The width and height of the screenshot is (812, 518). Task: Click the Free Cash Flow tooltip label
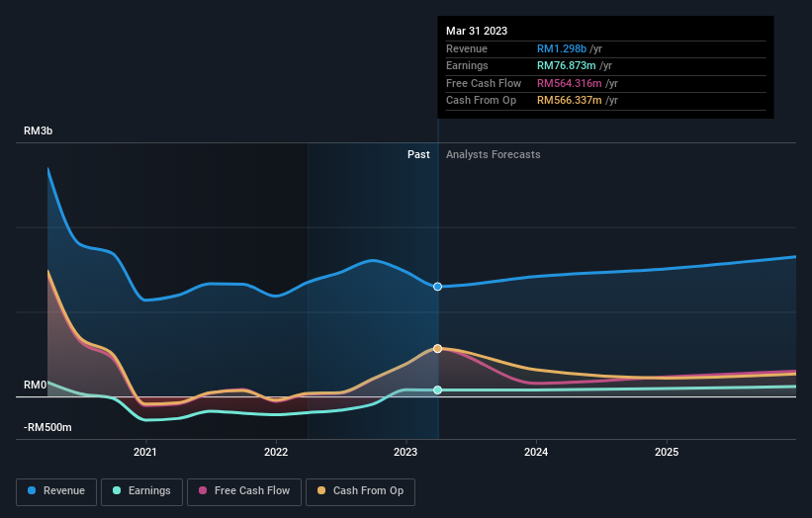pos(484,83)
